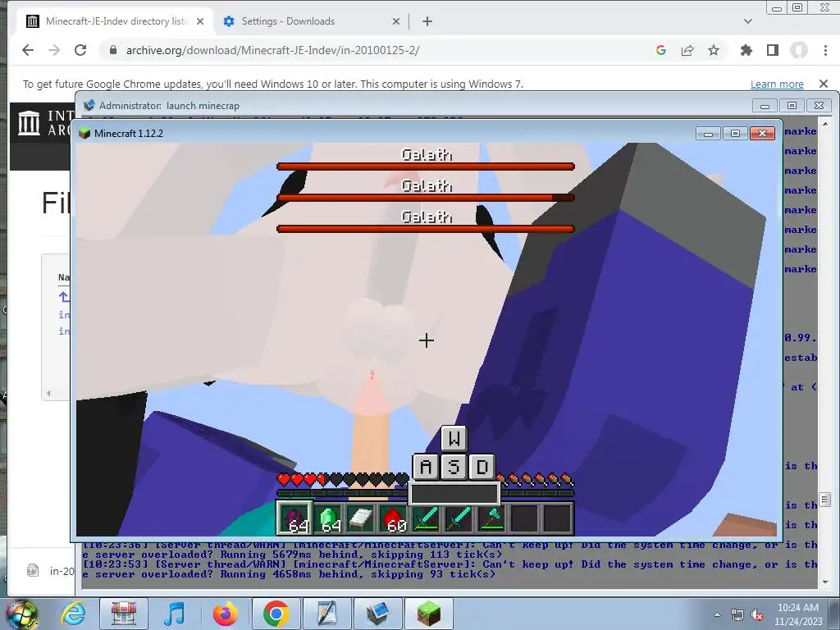Click the console scrollbar thumb
Screen dimensions: 840x630
click(825, 500)
